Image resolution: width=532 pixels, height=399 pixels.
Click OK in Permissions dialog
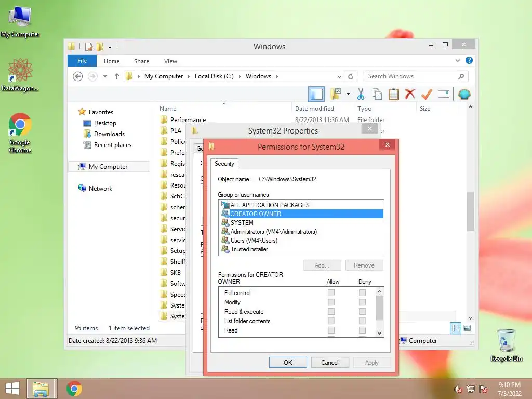click(x=288, y=362)
